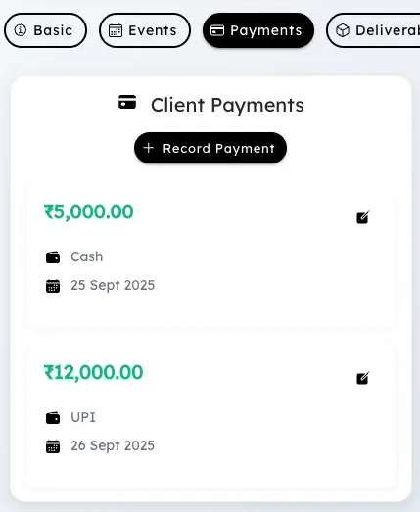Click the box icon in Deliverables tab
The image size is (420, 512).
(x=343, y=30)
